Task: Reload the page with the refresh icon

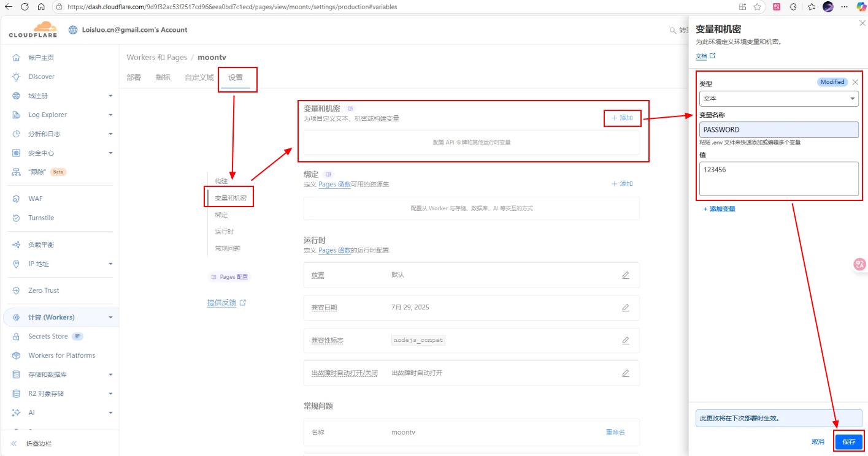Action: point(25,7)
